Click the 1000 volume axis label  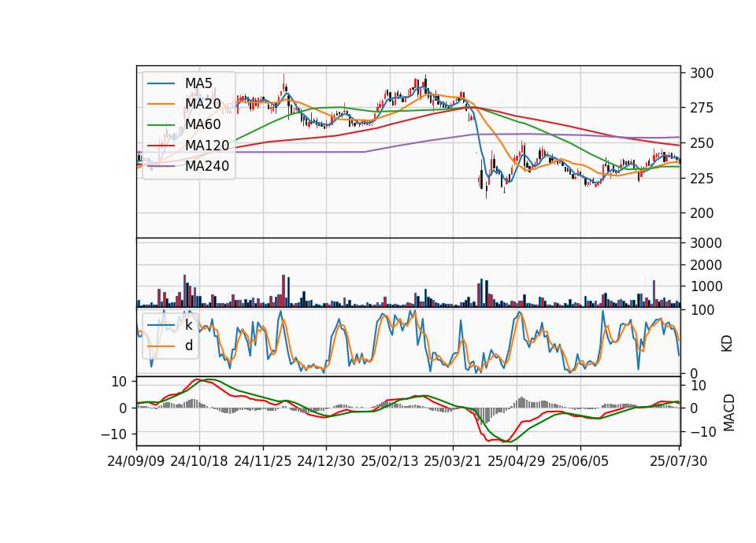(706, 286)
